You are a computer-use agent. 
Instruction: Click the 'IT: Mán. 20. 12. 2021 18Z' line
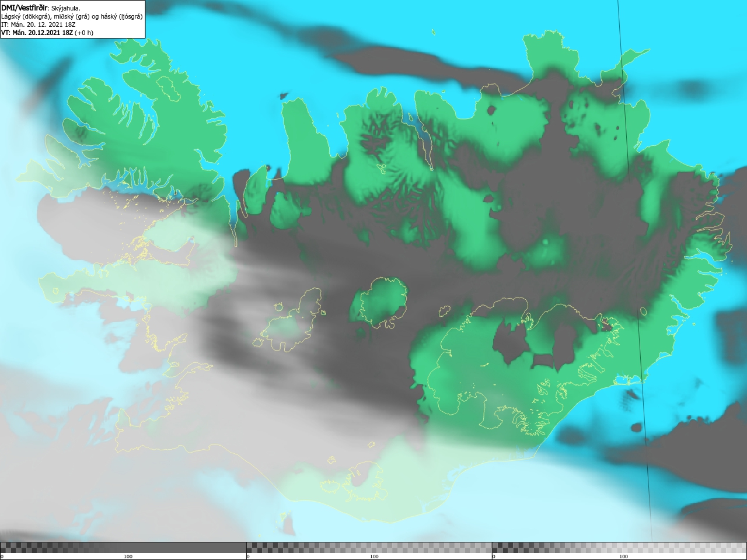(x=39, y=24)
